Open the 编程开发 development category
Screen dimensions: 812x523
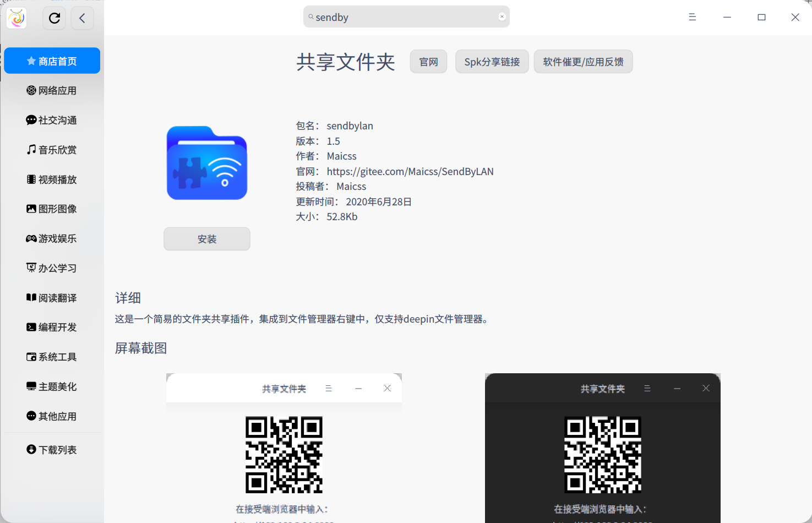52,327
